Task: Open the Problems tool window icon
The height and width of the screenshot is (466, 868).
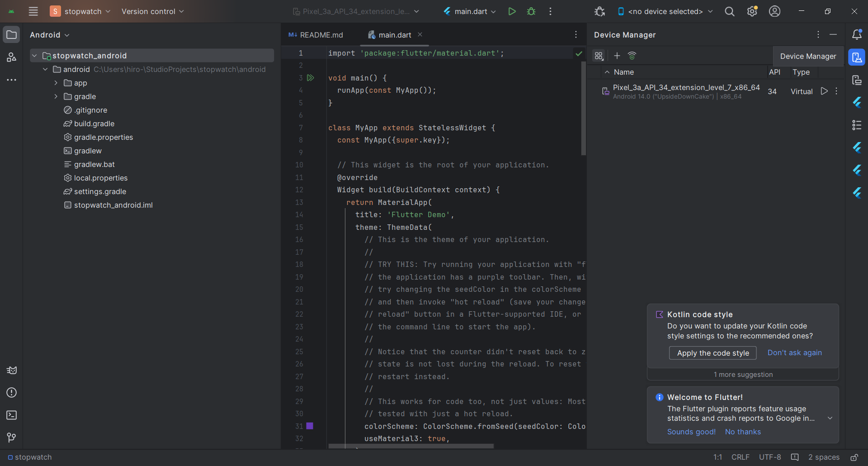Action: (12, 392)
